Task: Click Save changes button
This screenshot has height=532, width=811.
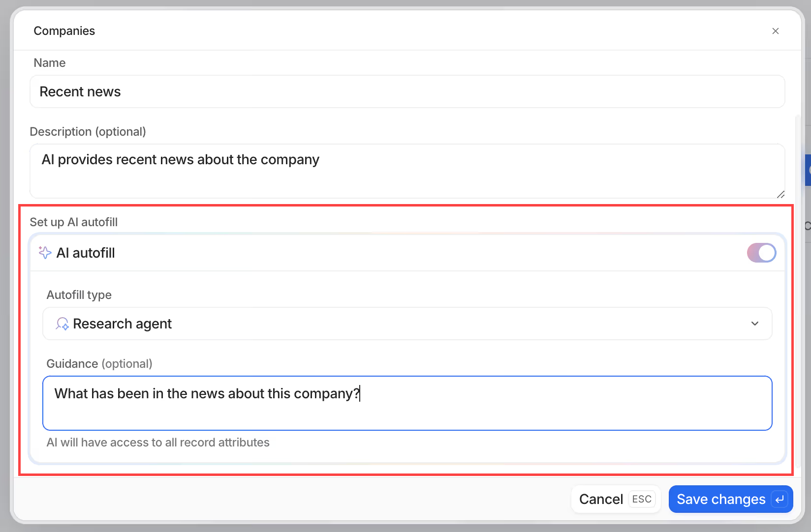Action: (x=730, y=499)
